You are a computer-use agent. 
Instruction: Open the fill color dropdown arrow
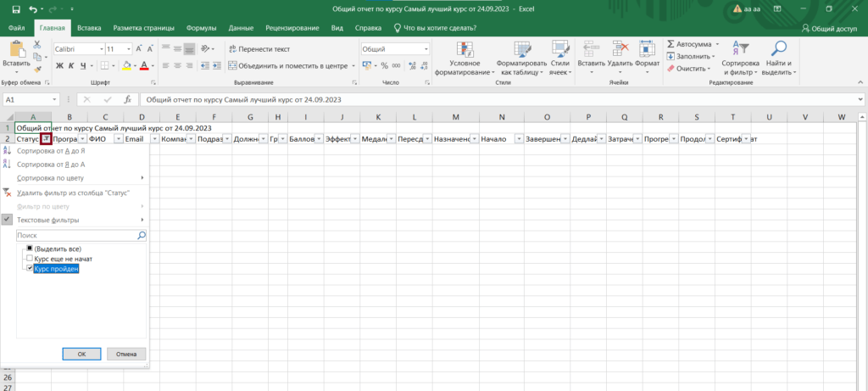pos(135,66)
